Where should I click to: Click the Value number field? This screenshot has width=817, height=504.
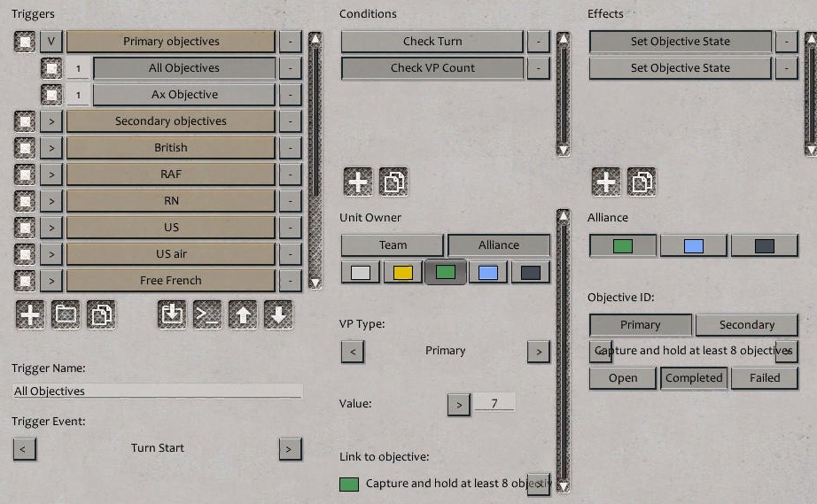494,404
